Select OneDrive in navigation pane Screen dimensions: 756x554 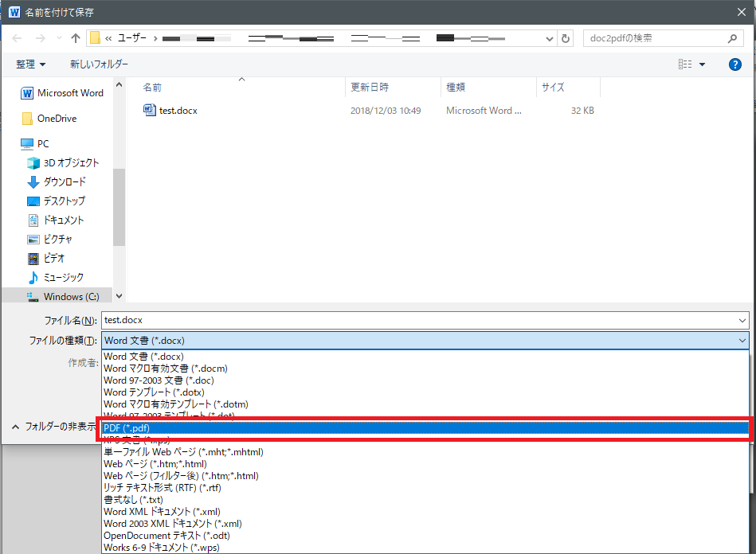coord(49,119)
